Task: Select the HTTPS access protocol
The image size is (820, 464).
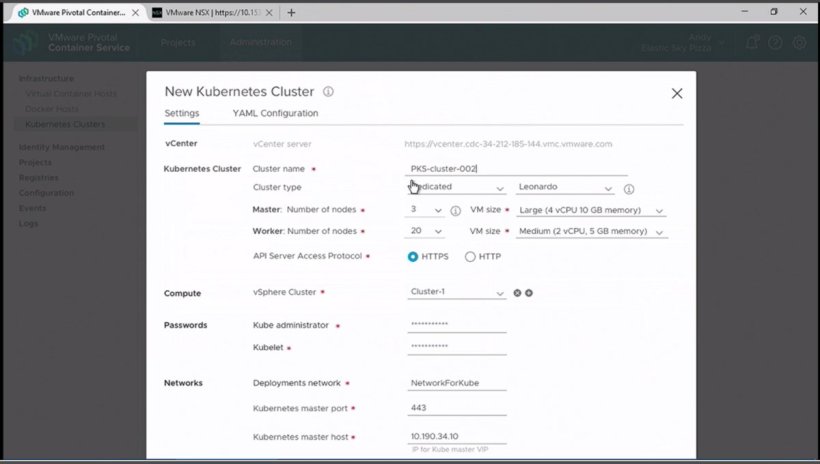Action: (x=414, y=257)
